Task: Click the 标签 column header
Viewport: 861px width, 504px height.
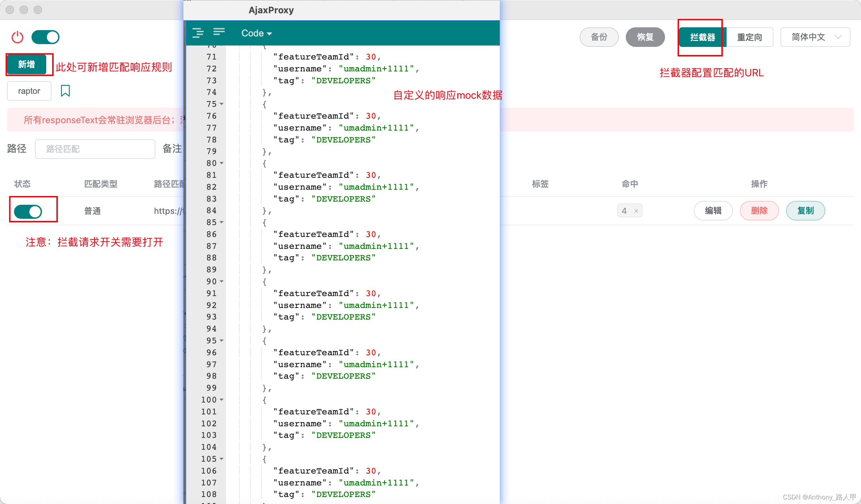Action: pos(540,184)
